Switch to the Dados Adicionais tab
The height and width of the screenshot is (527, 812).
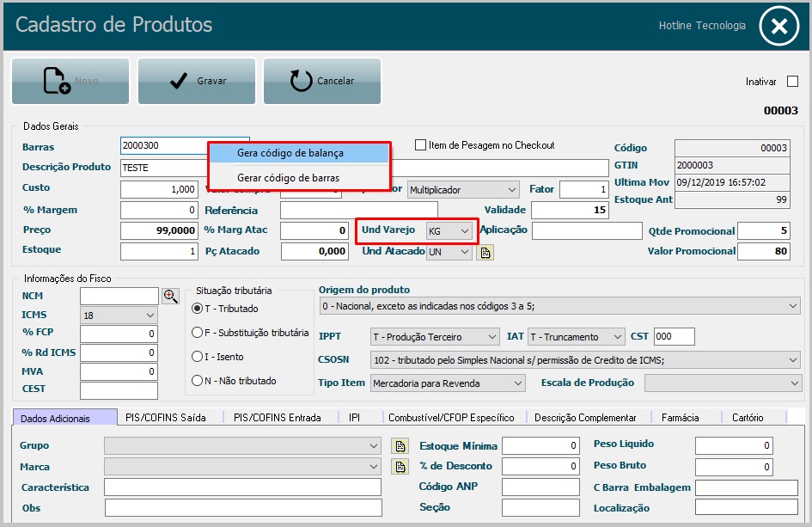(64, 418)
